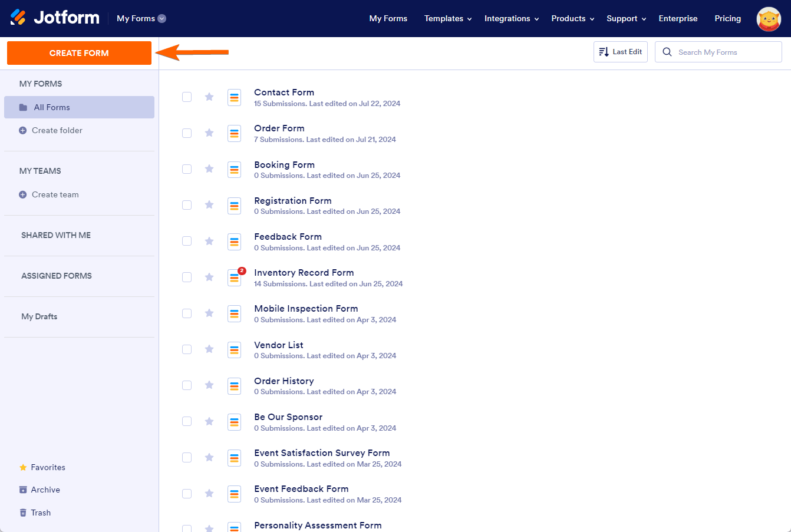Expand the Products menu
The height and width of the screenshot is (532, 791).
573,18
